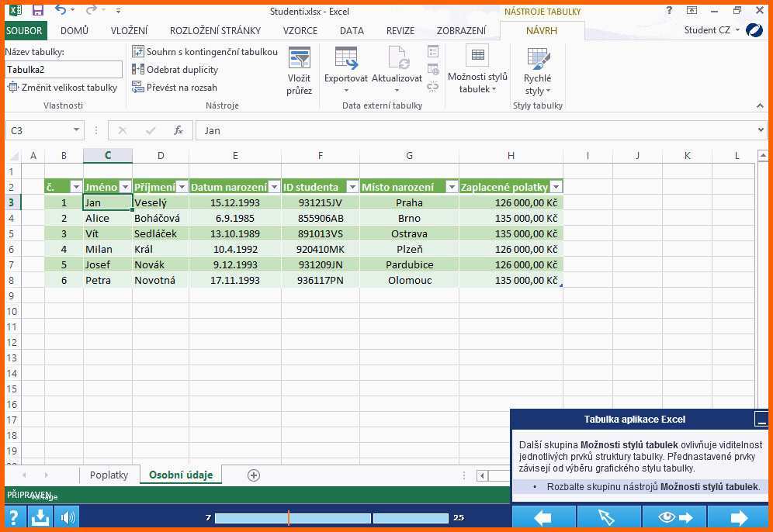Minimize the Tabulka aplikace Excel panel
This screenshot has width=773, height=532.
(x=761, y=420)
